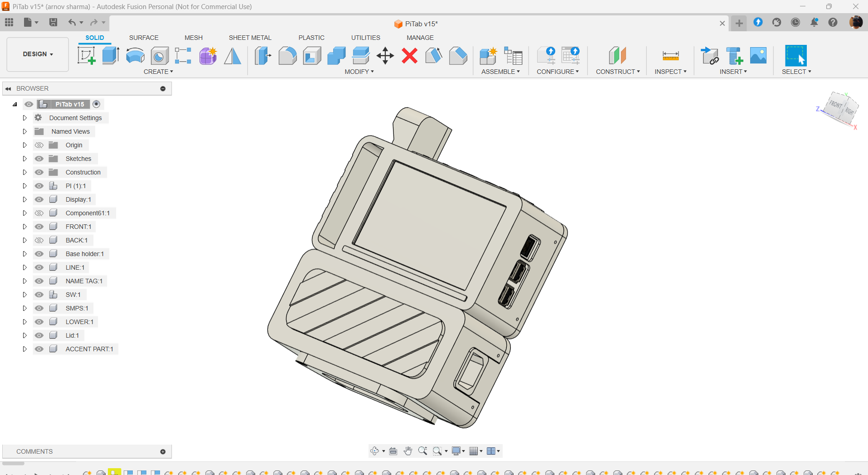Show the hidden BACK:1 component
This screenshot has width=868, height=475.
pos(39,240)
